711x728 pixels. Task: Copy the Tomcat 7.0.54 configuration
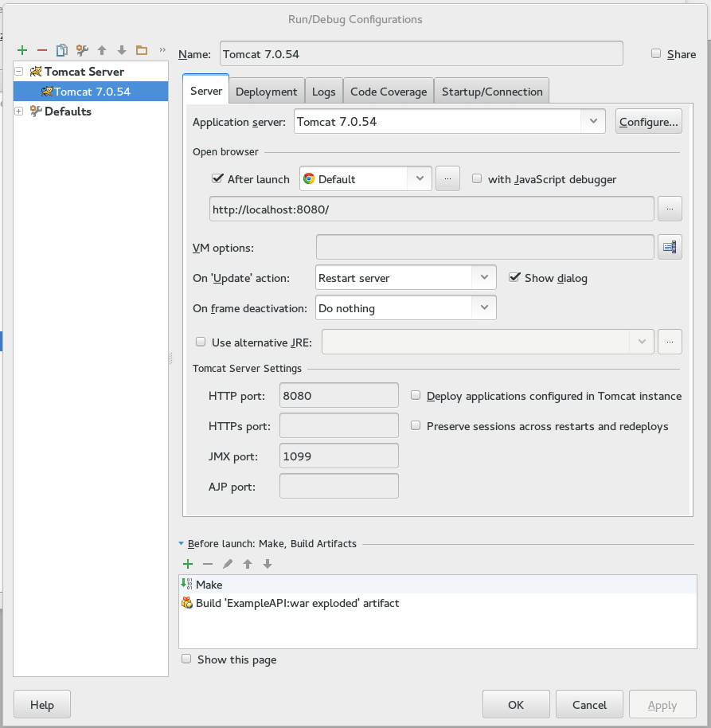click(61, 49)
